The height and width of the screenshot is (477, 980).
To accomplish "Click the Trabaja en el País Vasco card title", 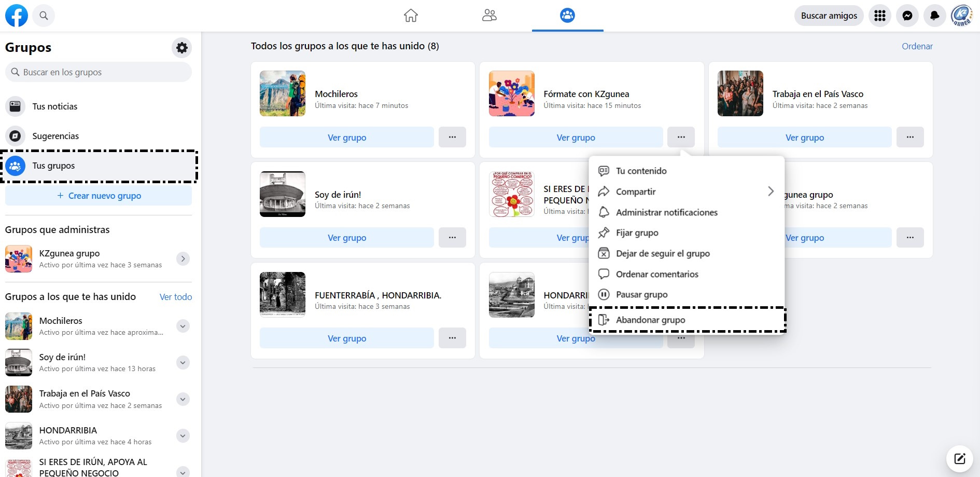I will coord(818,94).
